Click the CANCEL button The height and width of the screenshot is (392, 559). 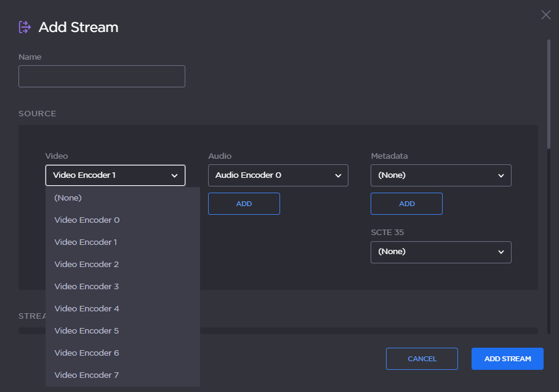(422, 359)
